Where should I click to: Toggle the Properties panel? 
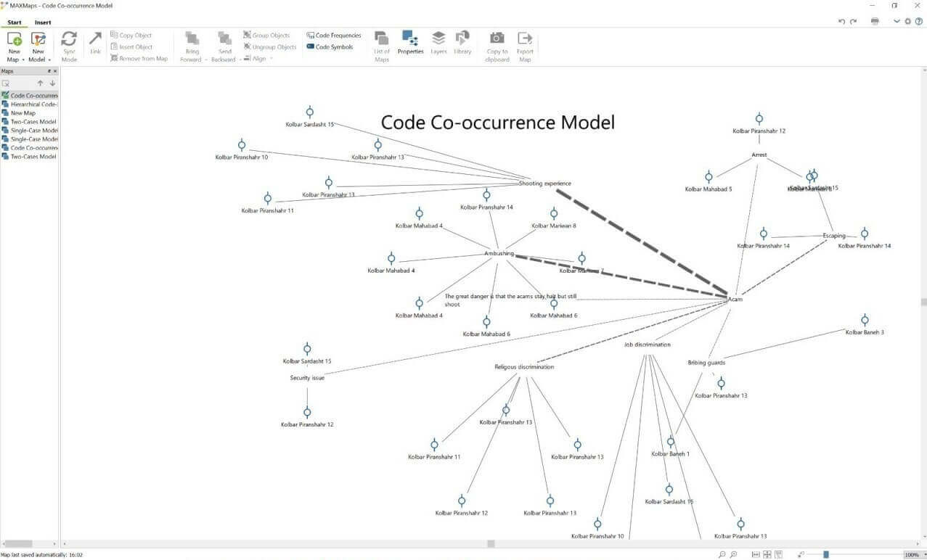pos(410,39)
